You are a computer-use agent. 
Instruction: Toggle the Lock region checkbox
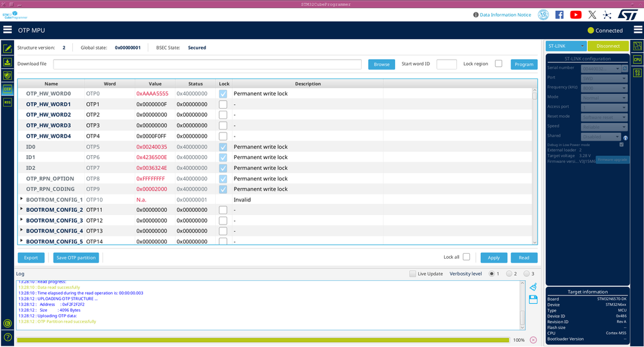[498, 64]
